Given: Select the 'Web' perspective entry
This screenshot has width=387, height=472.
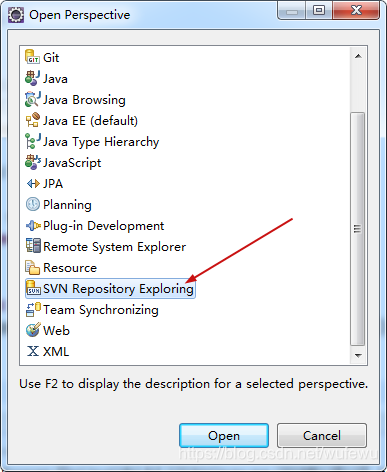Looking at the screenshot, I should coord(56,331).
